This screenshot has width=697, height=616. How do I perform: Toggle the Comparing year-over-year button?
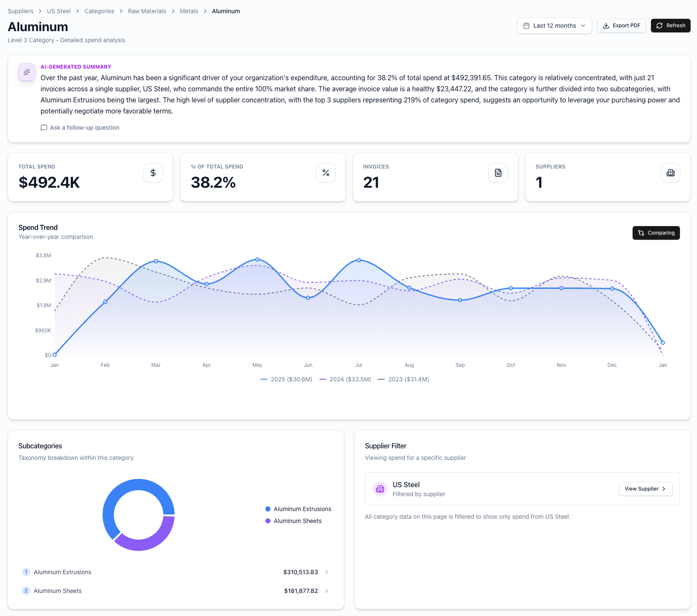(x=656, y=233)
